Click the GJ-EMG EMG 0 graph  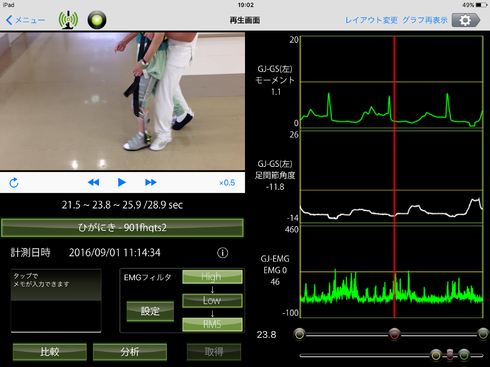tap(392, 272)
